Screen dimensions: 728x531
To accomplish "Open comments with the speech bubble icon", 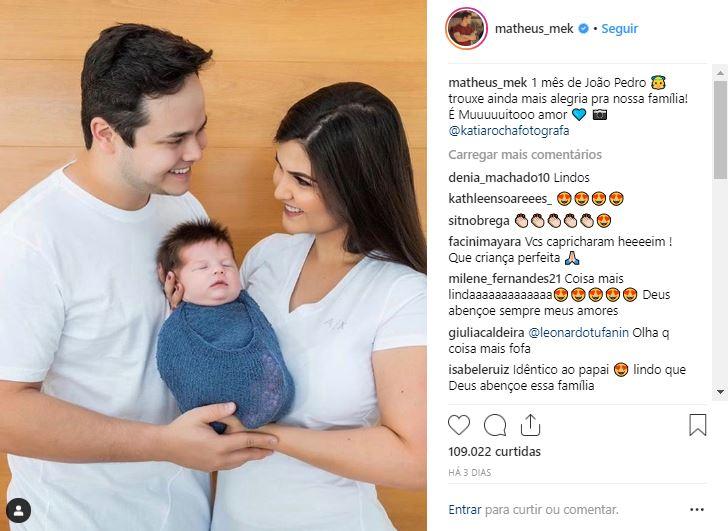I will (495, 425).
